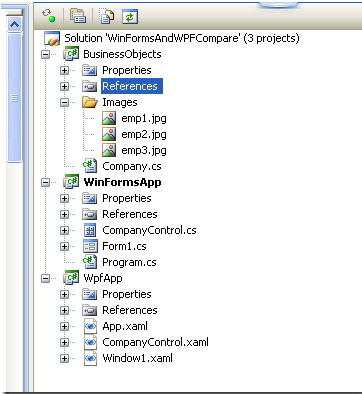The width and height of the screenshot is (362, 394).
Task: Select the CompanyControl.cs file name
Action: [x=149, y=230]
